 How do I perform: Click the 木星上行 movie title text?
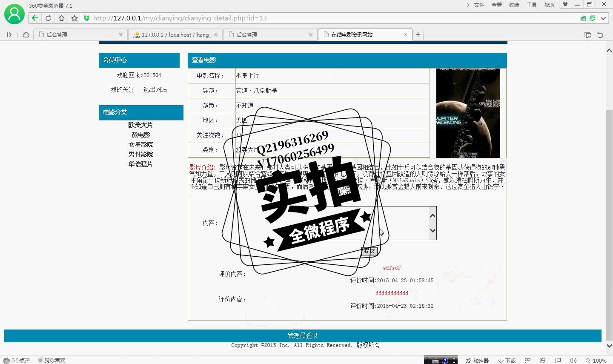point(247,75)
